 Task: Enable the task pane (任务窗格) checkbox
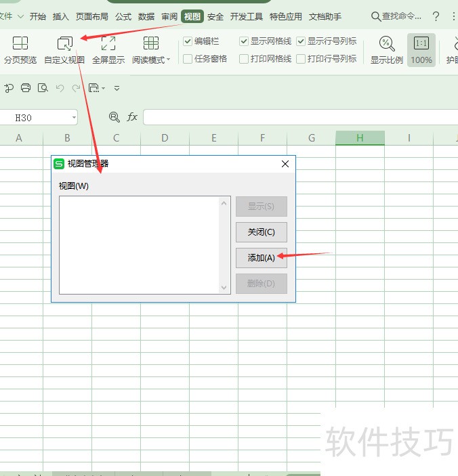[x=188, y=59]
